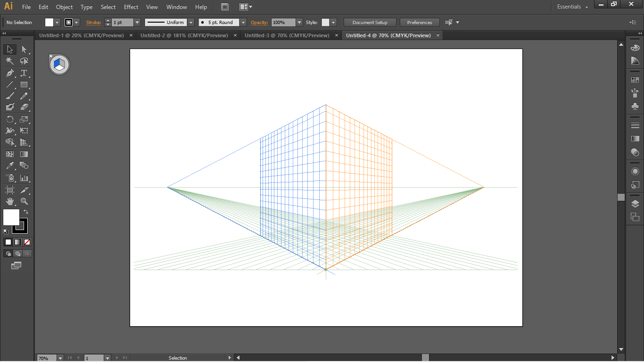The image size is (644, 362).
Task: Switch fill color to Gradient mode
Action: pos(17,242)
